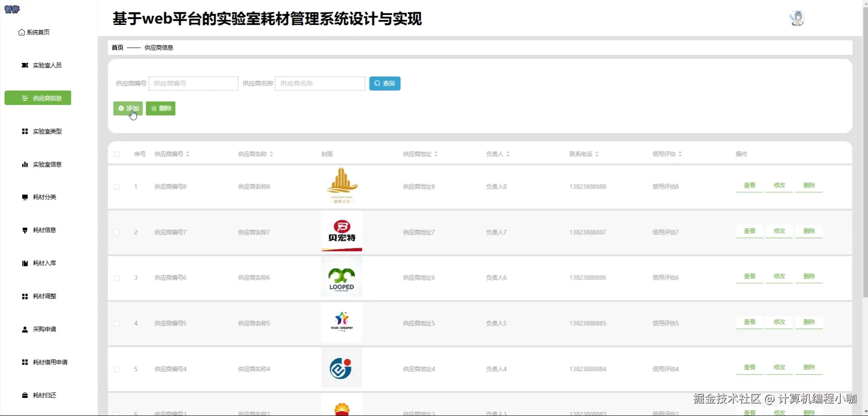Image resolution: width=868 pixels, height=416 pixels.
Task: Open 系统首页 in the sidebar
Action: click(x=38, y=32)
